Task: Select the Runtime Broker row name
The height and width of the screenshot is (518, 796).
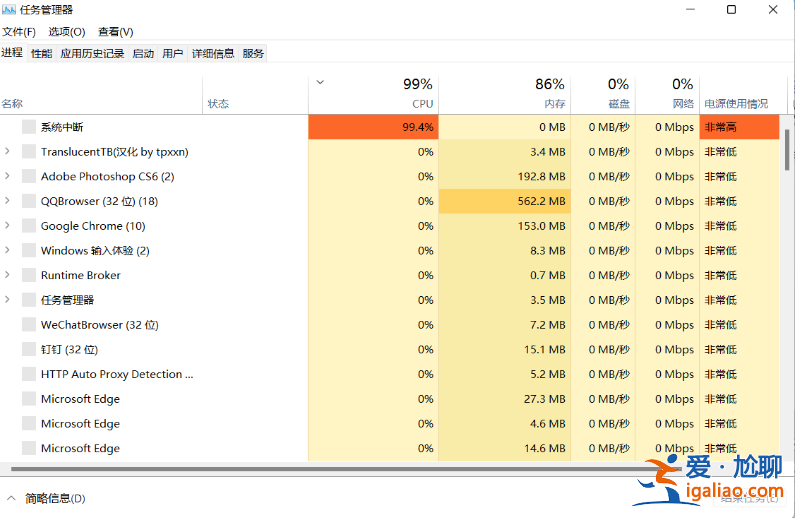Action: [x=81, y=275]
